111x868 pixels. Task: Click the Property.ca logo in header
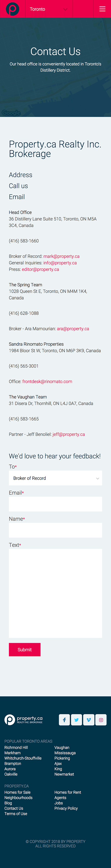coord(12,9)
